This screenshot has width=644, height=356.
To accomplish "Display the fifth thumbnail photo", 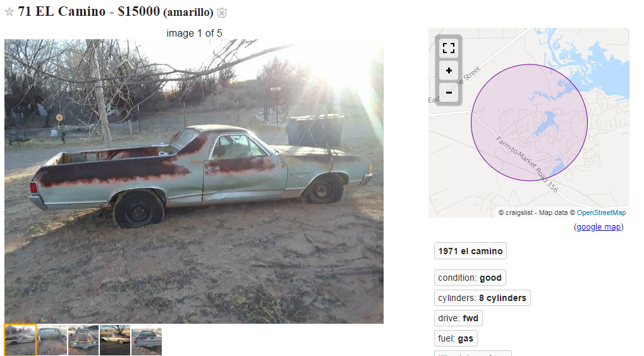I will point(147,340).
